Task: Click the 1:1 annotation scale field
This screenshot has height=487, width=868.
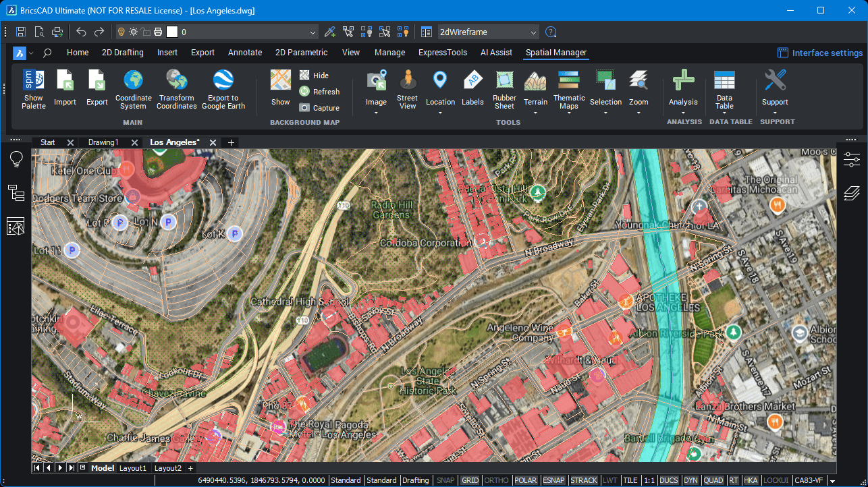Action: point(649,480)
